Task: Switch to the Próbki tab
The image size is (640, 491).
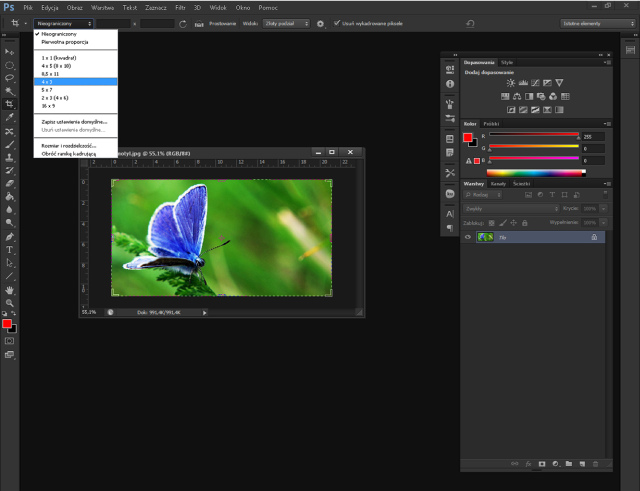Action: pos(491,124)
